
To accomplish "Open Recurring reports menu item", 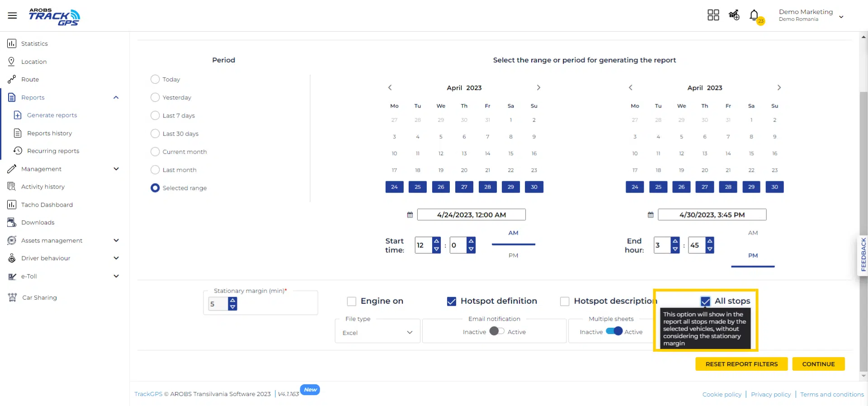I will point(53,151).
